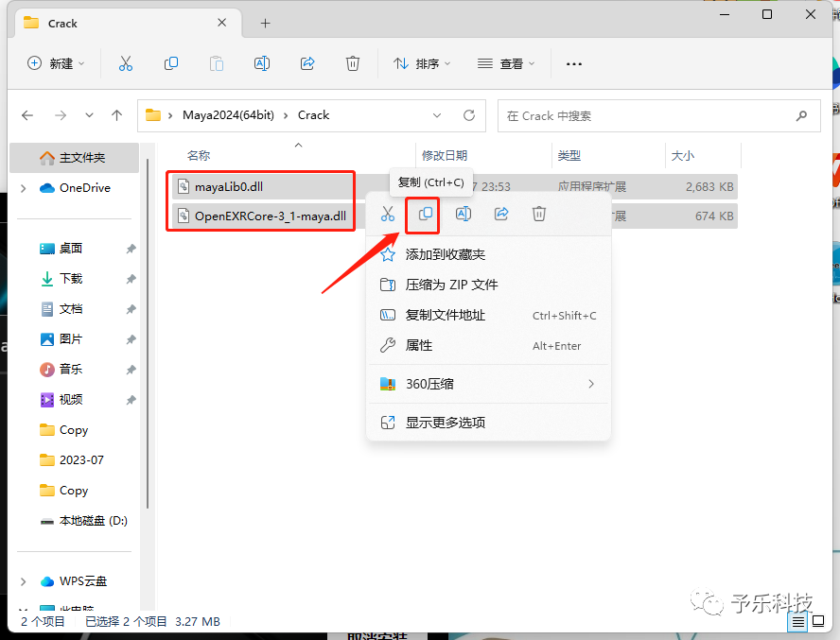Click the 在 Crack 中搜索 search box
The height and width of the screenshot is (640, 840).
click(659, 115)
